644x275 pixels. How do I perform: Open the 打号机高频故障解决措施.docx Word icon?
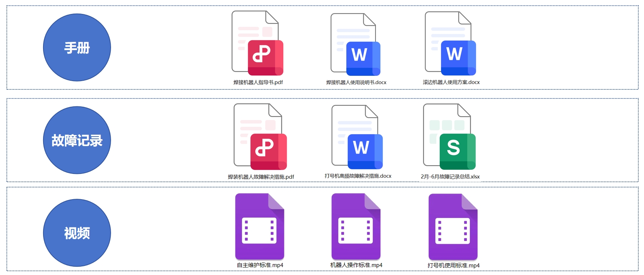(x=357, y=137)
